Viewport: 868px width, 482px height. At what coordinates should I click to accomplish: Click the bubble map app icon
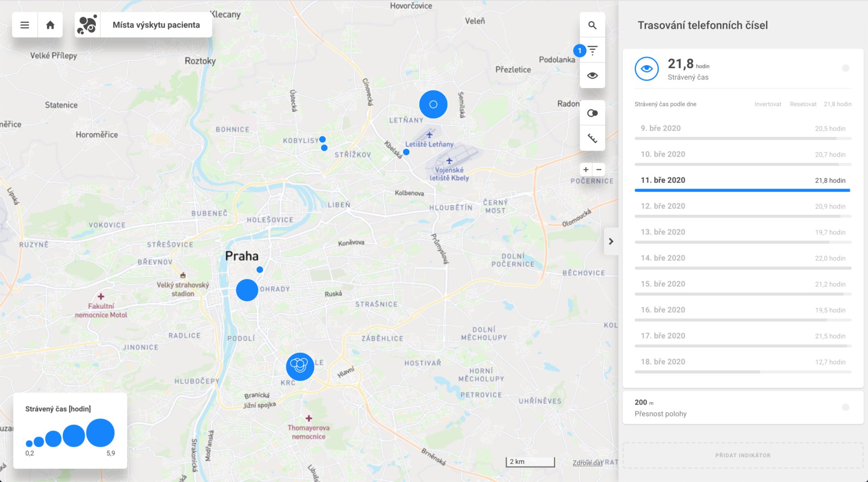pyautogui.click(x=87, y=25)
